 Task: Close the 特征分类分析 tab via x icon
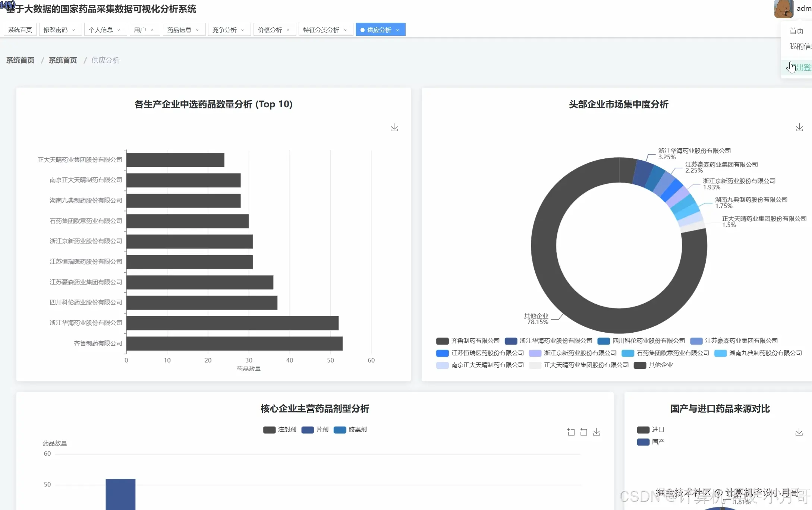(x=345, y=30)
